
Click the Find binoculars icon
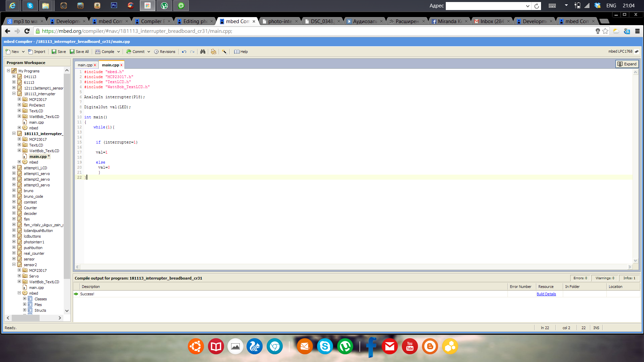click(203, 52)
